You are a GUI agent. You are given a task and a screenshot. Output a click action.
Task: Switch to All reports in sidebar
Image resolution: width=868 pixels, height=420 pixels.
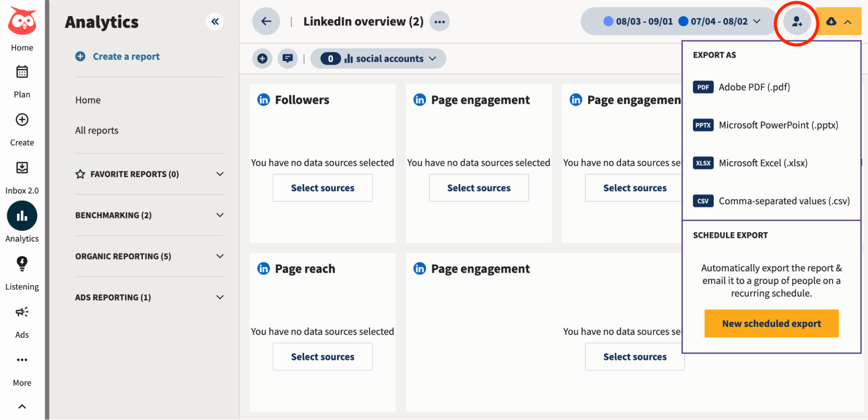tap(96, 130)
